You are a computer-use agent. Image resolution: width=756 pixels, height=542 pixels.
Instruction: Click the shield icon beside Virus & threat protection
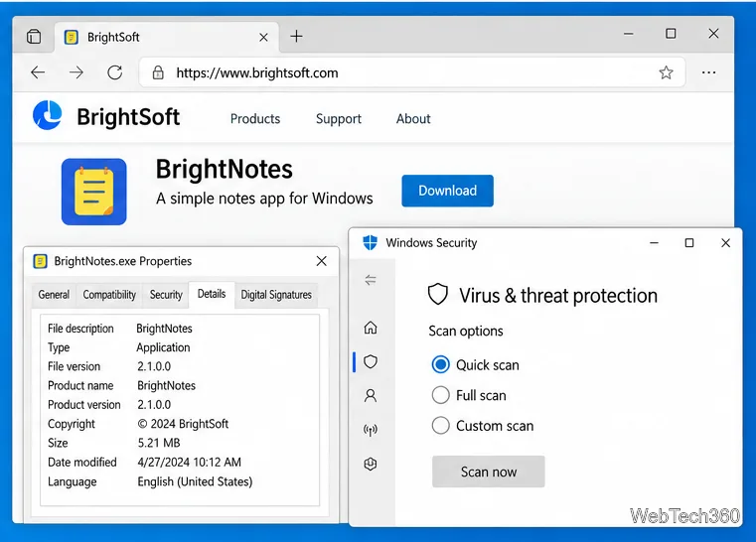tap(438, 294)
